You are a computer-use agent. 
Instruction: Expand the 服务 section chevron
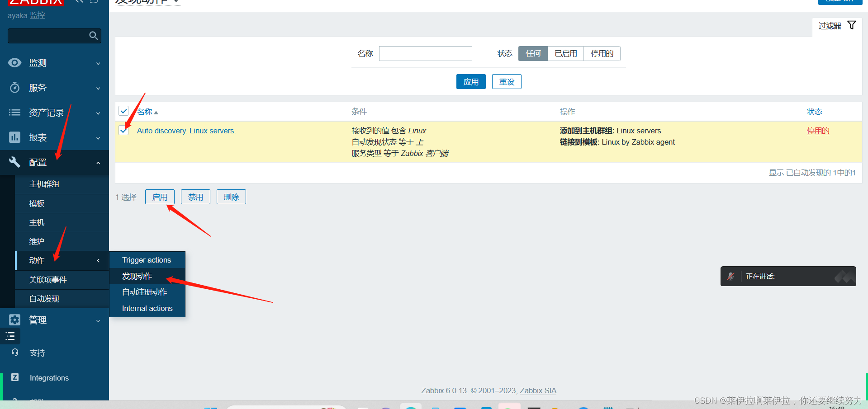click(x=98, y=89)
